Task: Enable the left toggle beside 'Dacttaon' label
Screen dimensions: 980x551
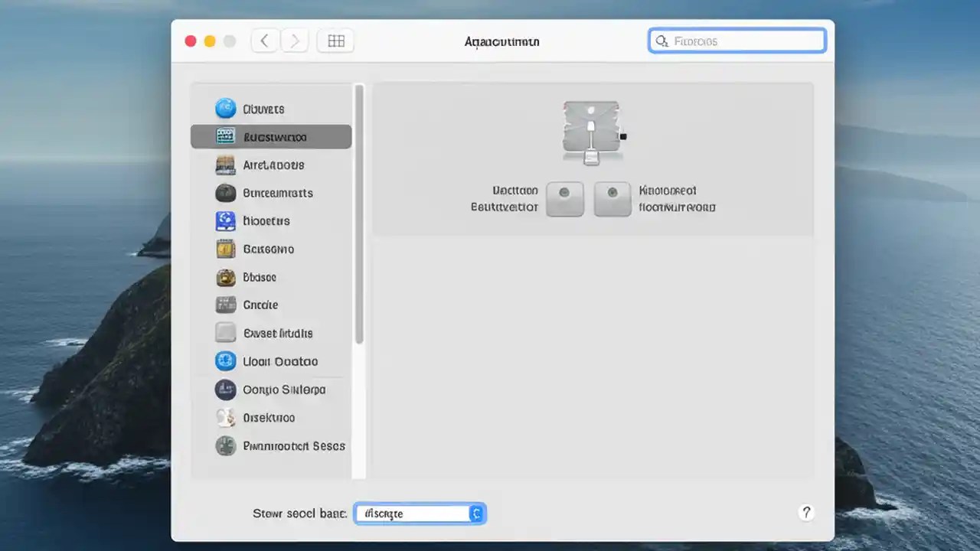Action: pos(565,199)
